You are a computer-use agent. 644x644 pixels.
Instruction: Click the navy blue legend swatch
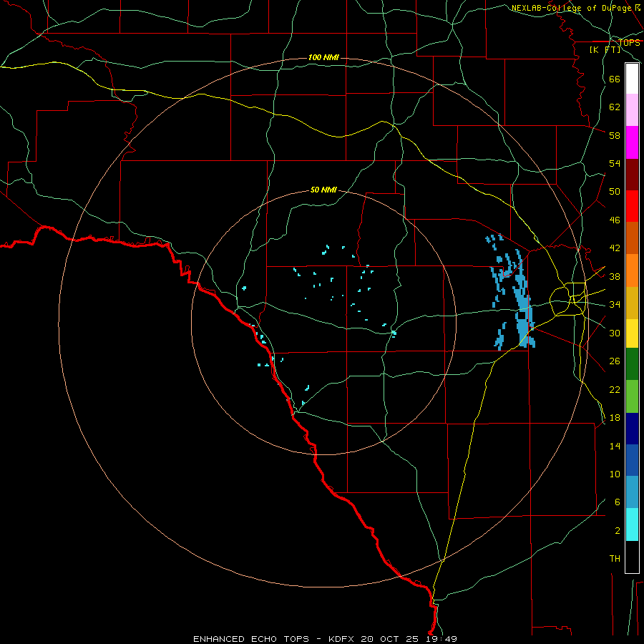tap(632, 429)
